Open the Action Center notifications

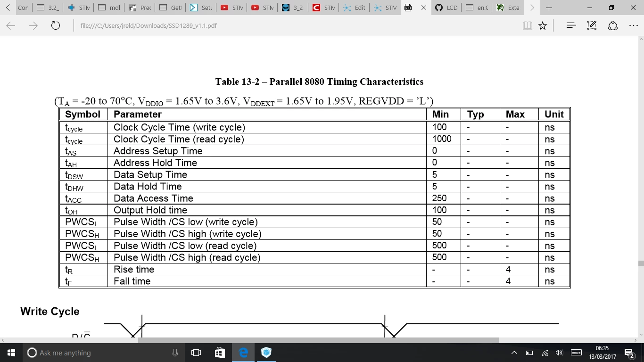629,353
